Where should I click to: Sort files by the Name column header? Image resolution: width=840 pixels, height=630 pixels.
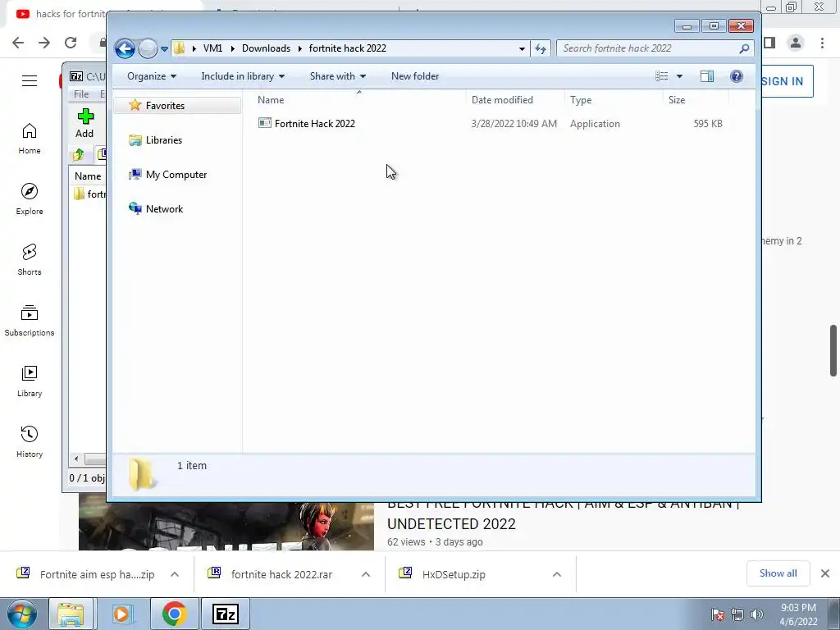click(359, 99)
